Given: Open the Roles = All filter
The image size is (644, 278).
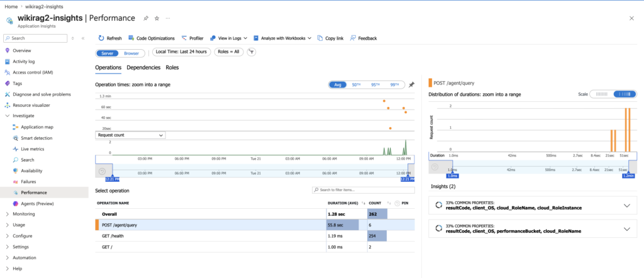Looking at the screenshot, I should coord(228,52).
